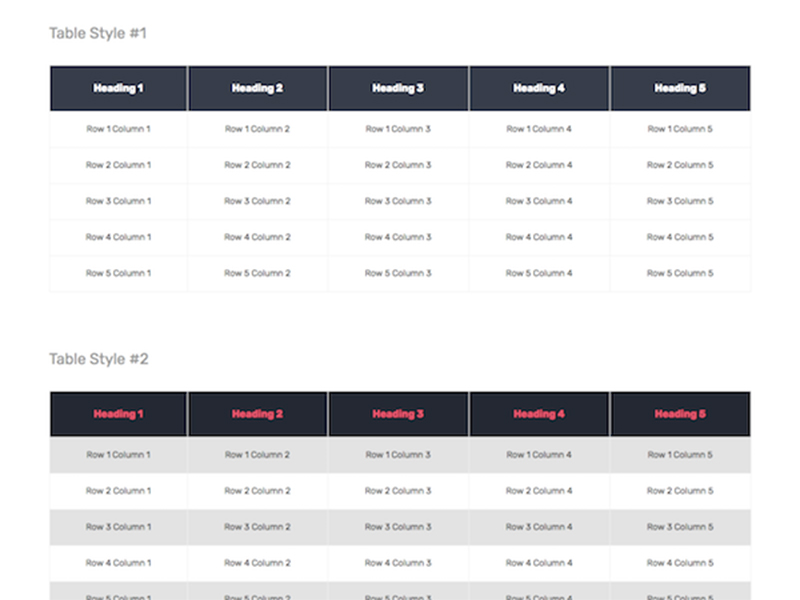
Task: Click Row 2 Column 3 in Table Style #1
Action: click(398, 165)
